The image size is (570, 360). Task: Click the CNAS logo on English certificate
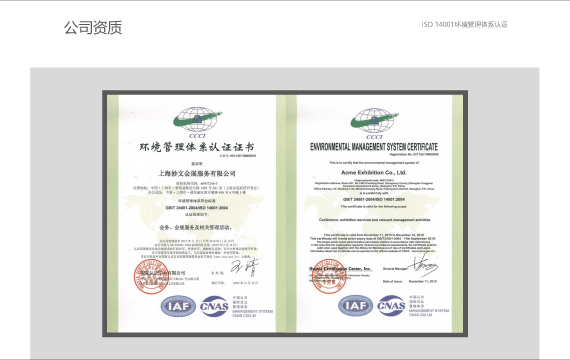coord(391,305)
